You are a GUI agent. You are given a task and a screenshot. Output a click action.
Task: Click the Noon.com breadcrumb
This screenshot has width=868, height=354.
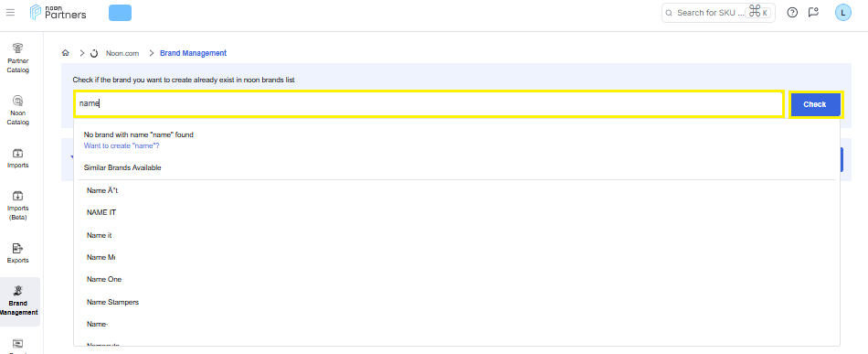122,53
